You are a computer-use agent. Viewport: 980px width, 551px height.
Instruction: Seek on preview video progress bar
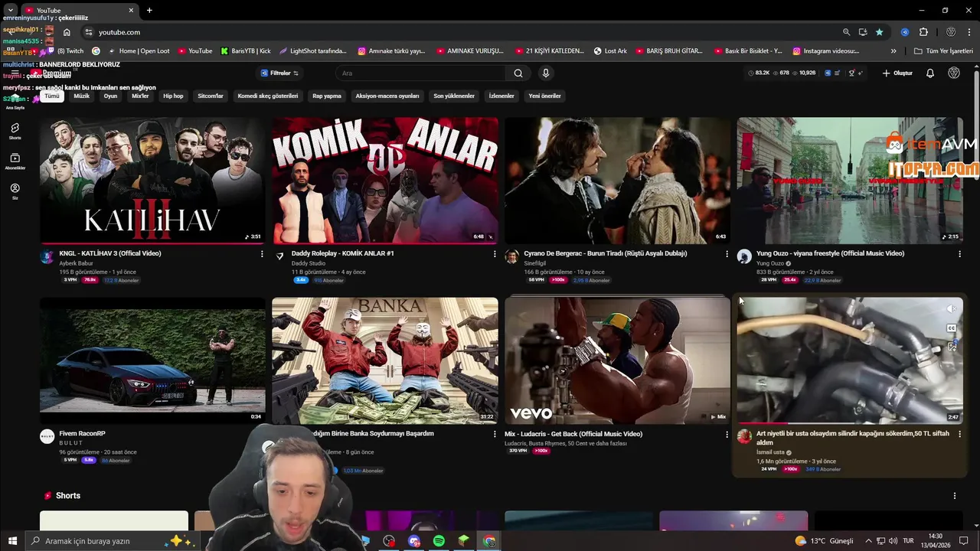pos(850,423)
